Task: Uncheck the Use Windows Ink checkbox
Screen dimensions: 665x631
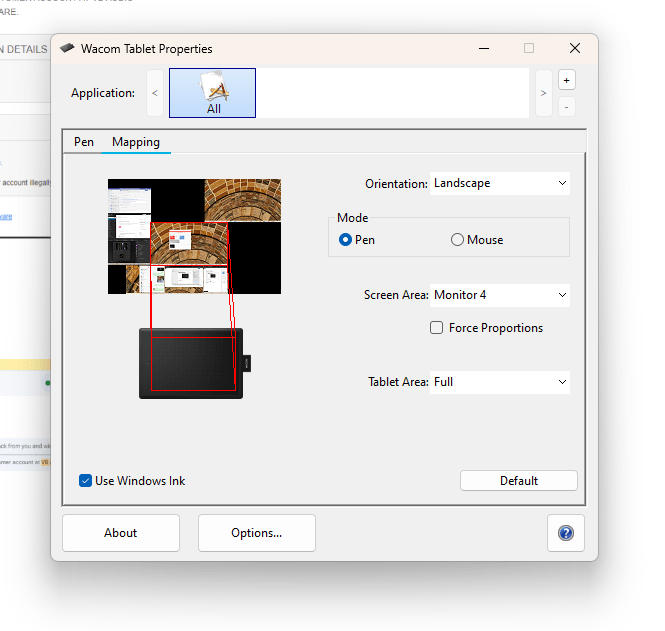Action: [85, 480]
